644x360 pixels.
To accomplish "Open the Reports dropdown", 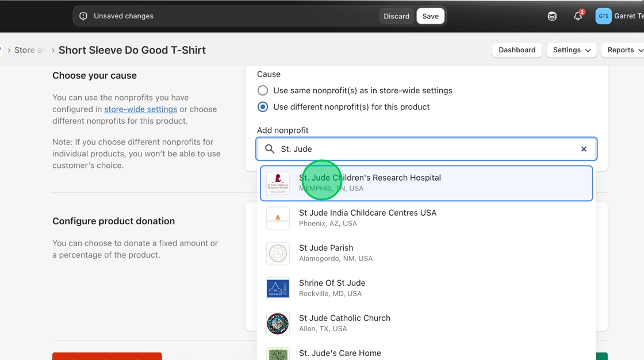I will pyautogui.click(x=623, y=50).
